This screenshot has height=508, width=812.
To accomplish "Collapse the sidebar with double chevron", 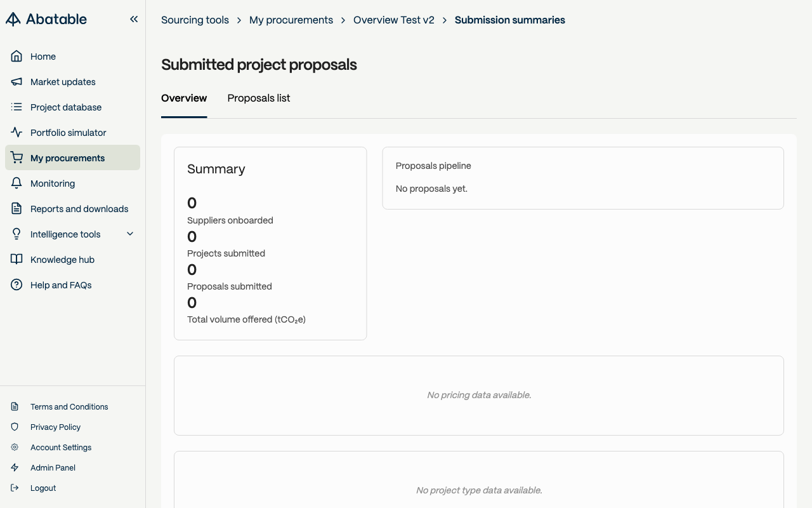I will tap(134, 19).
